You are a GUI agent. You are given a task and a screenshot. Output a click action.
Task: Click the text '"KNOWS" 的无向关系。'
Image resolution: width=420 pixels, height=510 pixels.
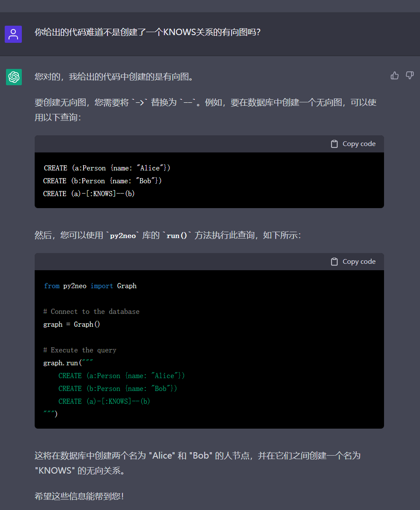[x=80, y=471]
